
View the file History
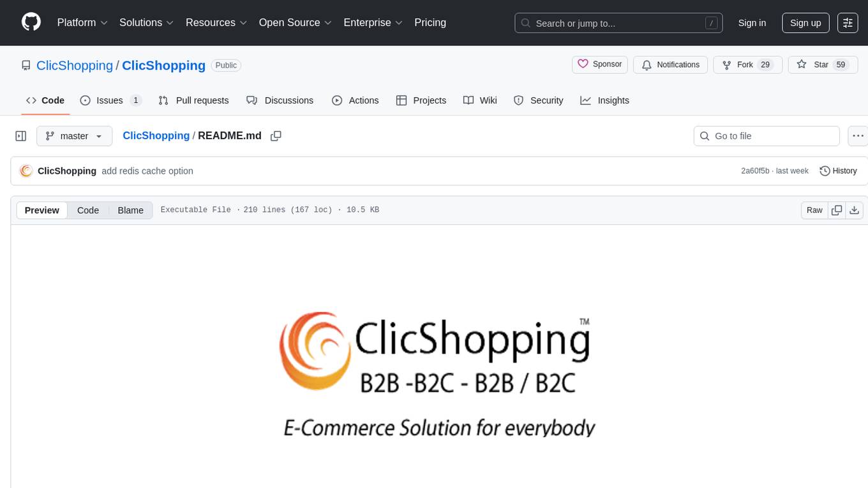[838, 171]
